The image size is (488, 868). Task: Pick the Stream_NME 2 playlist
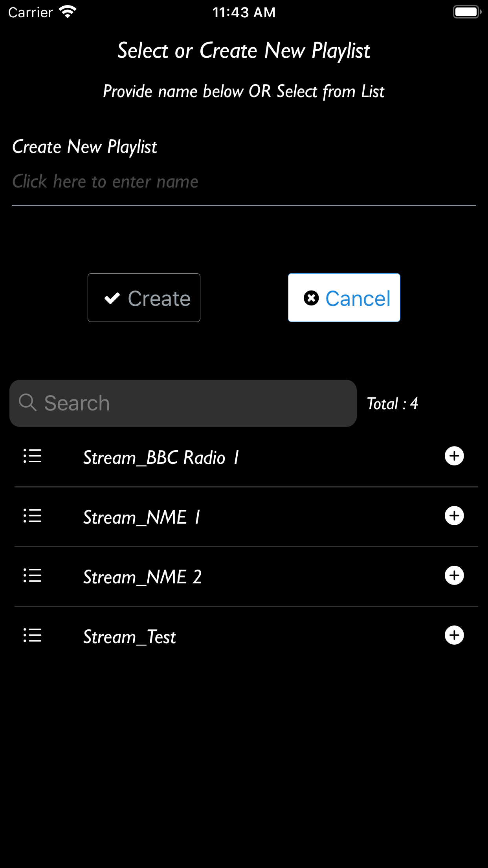tap(142, 577)
